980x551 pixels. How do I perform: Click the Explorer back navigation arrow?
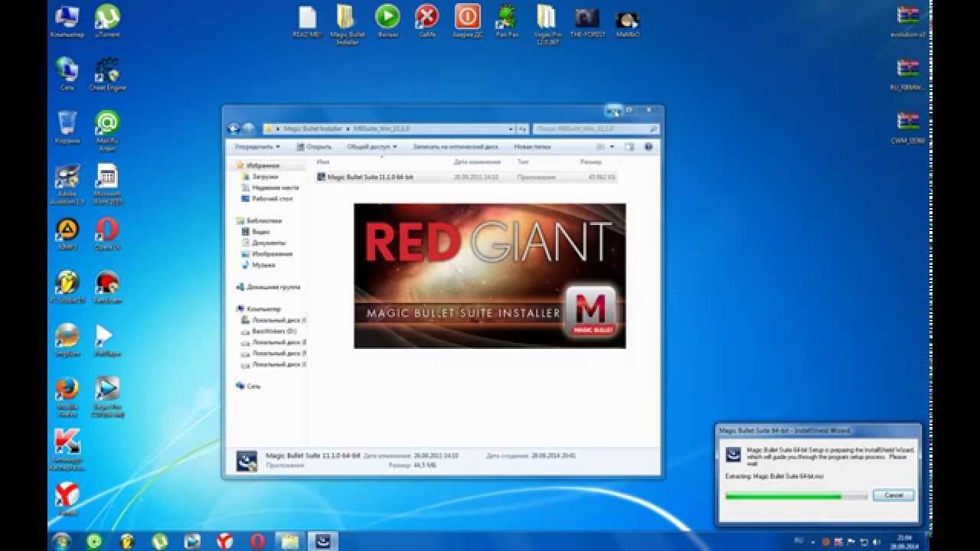235,129
